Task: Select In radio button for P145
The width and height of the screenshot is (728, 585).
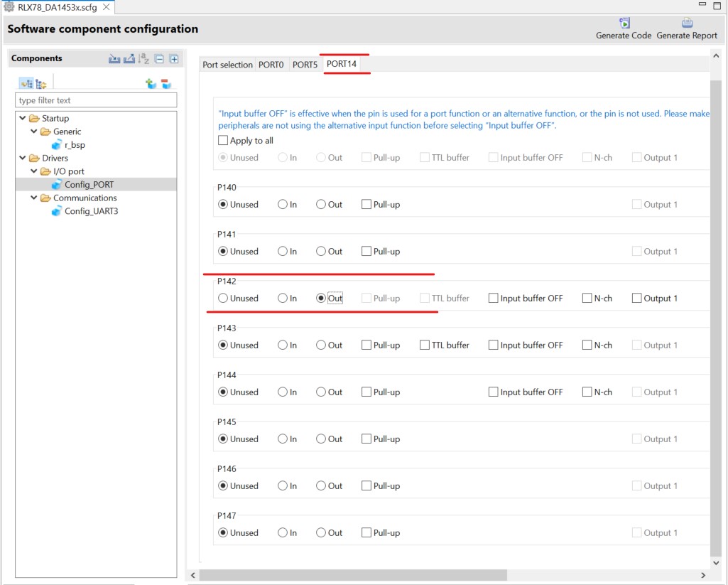Action: pos(282,439)
